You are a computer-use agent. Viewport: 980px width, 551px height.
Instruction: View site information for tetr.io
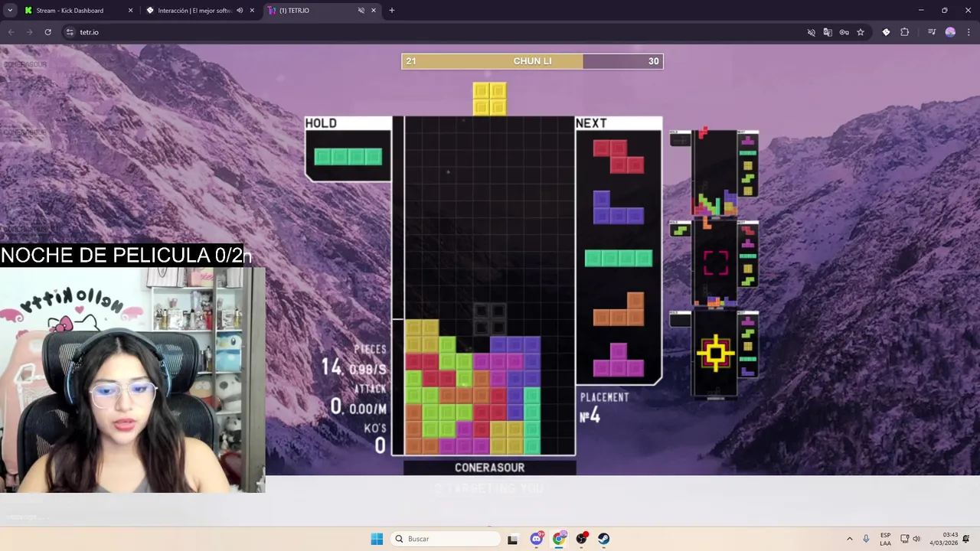(70, 32)
